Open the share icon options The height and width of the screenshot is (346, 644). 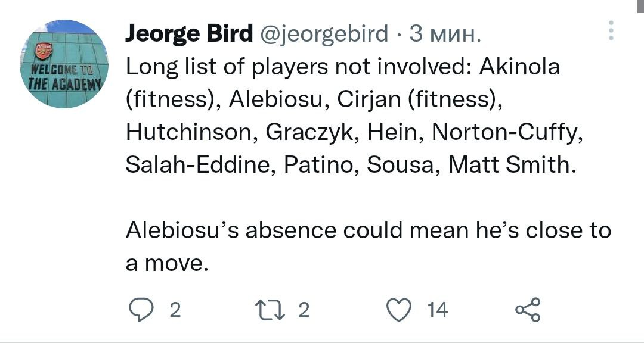[x=527, y=310]
